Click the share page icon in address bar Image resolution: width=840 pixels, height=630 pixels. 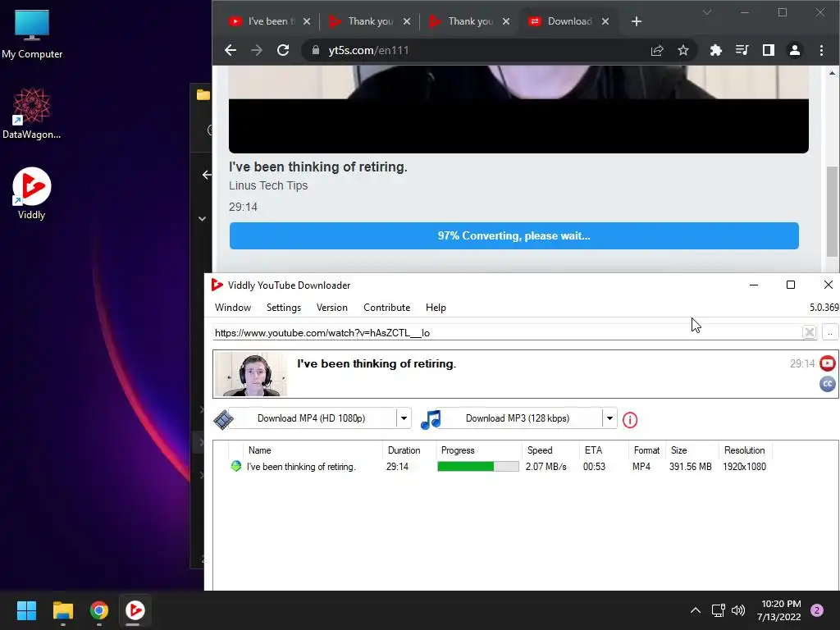(x=657, y=50)
